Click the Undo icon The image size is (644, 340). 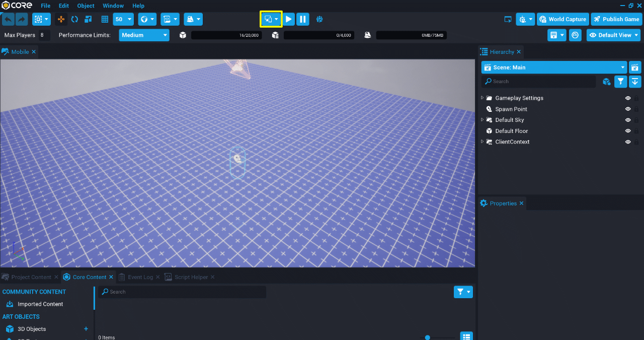pos(8,19)
